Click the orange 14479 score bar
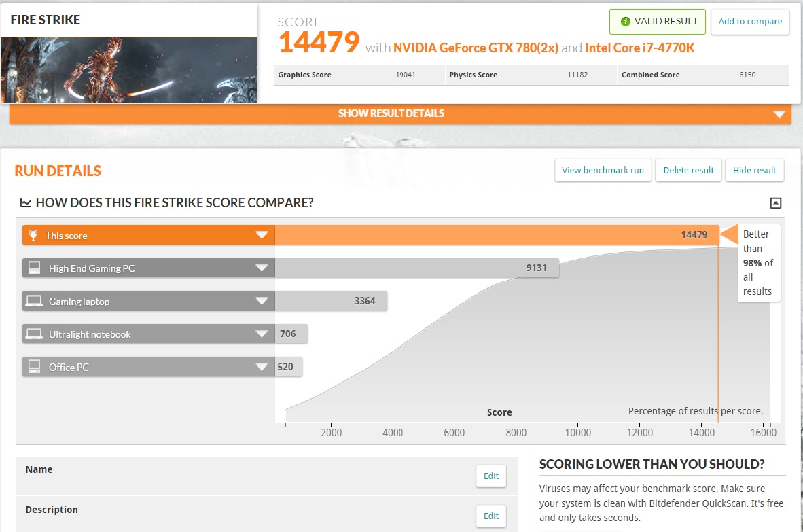Viewport: 803px width, 532px height. 497,235
